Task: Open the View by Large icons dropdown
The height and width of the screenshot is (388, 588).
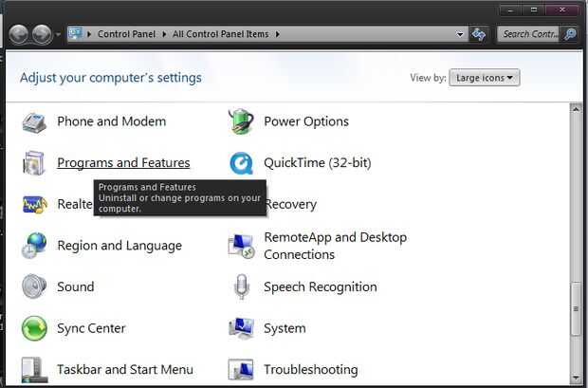Action: coord(485,78)
